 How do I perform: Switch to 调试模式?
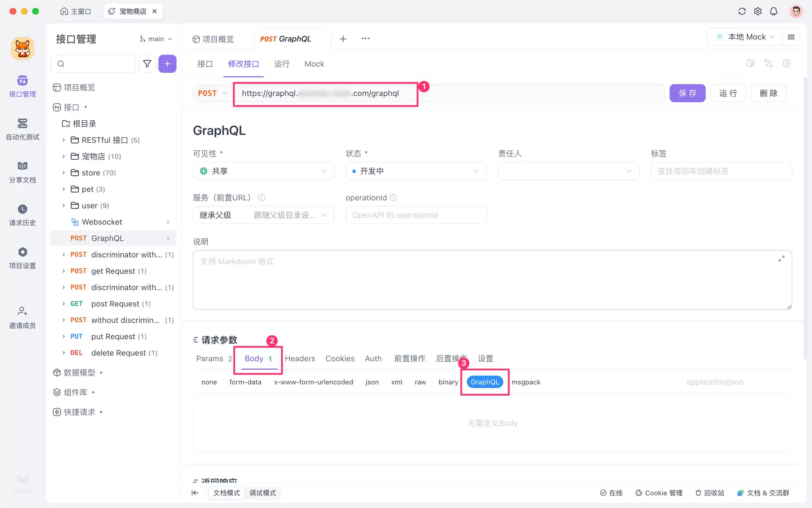(x=263, y=493)
